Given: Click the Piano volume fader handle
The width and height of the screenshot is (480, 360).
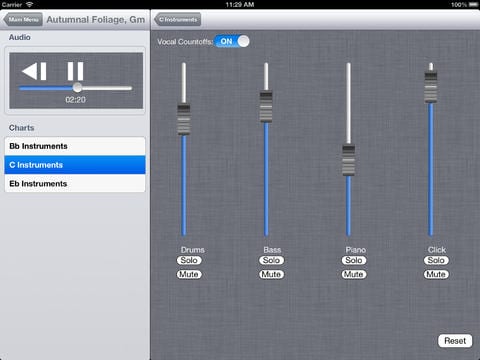Looking at the screenshot, I should pyautogui.click(x=348, y=160).
